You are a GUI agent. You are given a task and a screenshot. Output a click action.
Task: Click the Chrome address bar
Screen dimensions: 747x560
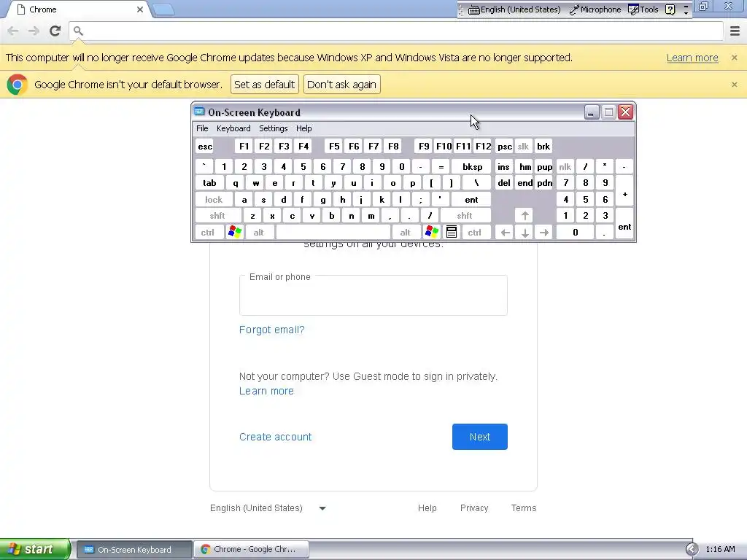[x=396, y=31]
